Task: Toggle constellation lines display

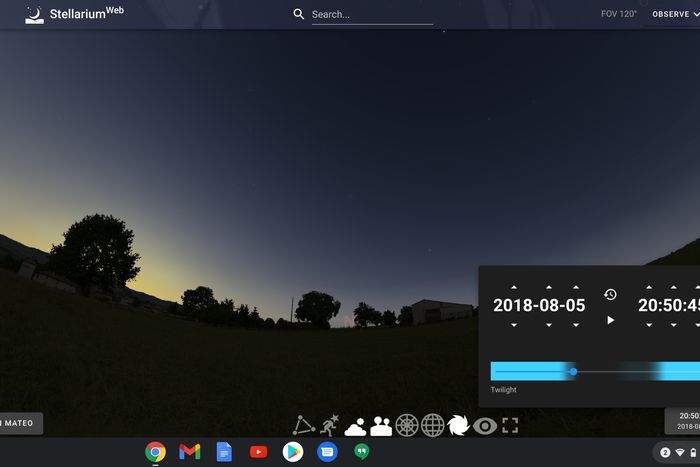Action: 304,426
